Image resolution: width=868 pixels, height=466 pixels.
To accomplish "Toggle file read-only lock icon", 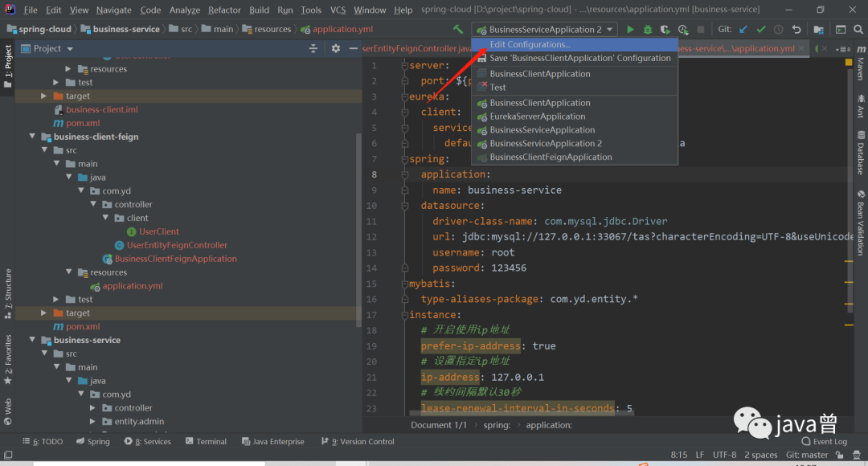I will tap(840, 455).
